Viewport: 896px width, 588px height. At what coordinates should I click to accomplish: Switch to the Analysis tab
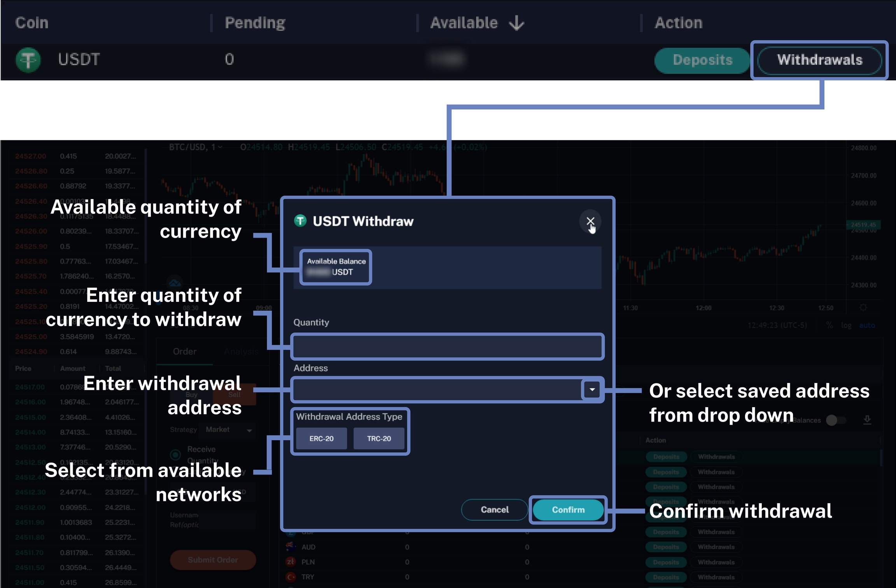pyautogui.click(x=241, y=352)
